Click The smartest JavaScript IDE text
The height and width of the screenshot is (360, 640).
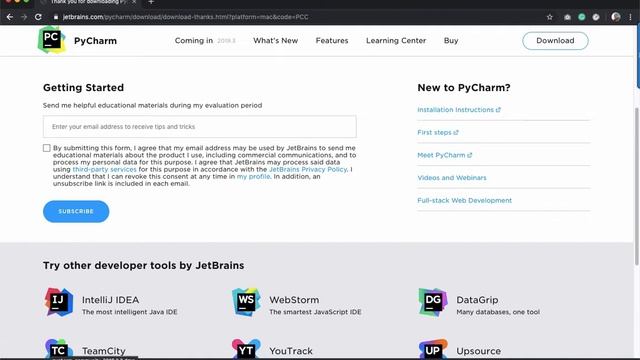point(315,312)
